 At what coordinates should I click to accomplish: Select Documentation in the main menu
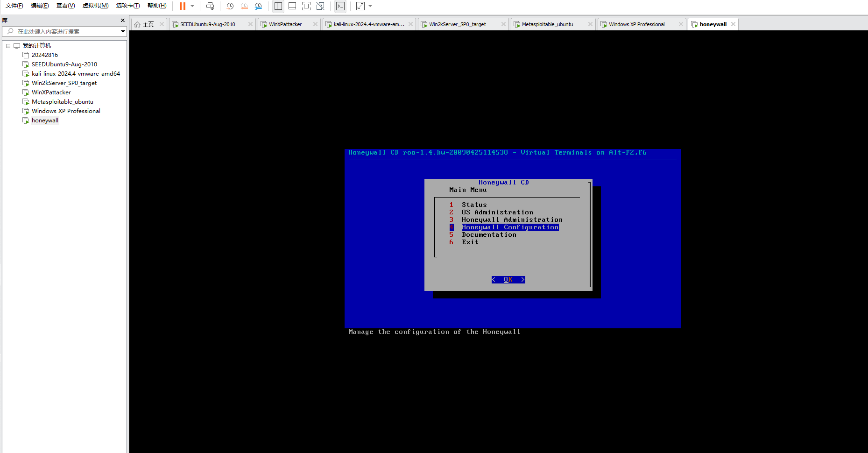(489, 234)
